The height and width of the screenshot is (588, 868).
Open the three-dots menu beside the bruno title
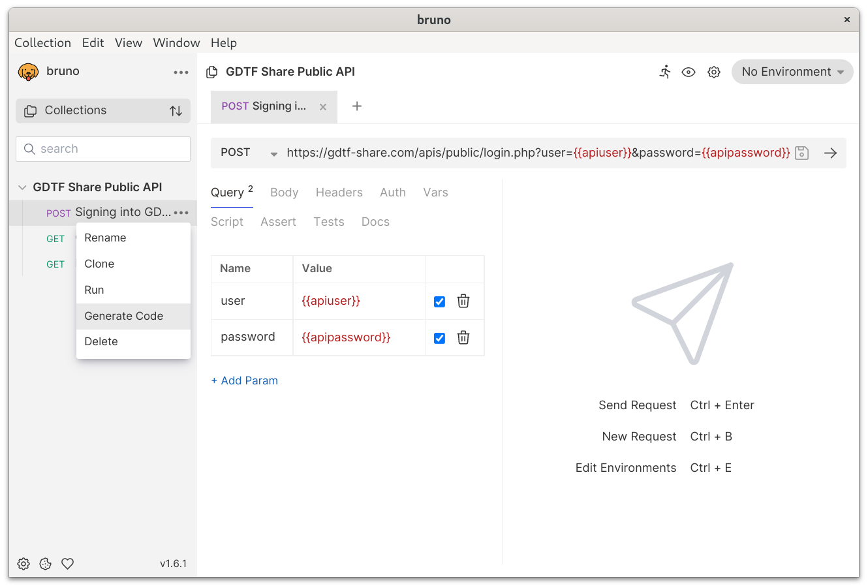pos(181,72)
